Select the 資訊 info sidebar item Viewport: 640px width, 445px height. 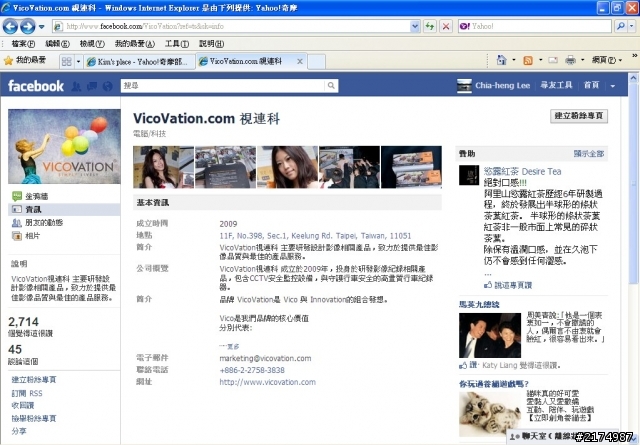click(x=64, y=209)
